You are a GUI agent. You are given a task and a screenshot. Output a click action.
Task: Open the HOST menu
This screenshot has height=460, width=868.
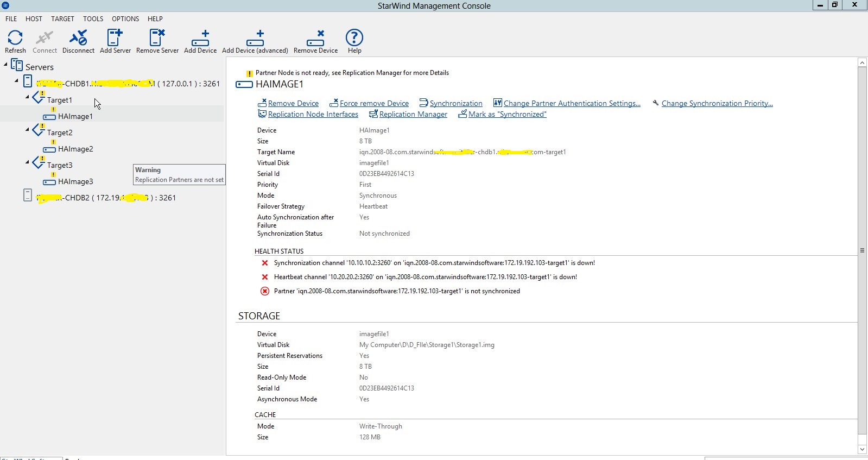(34, 18)
